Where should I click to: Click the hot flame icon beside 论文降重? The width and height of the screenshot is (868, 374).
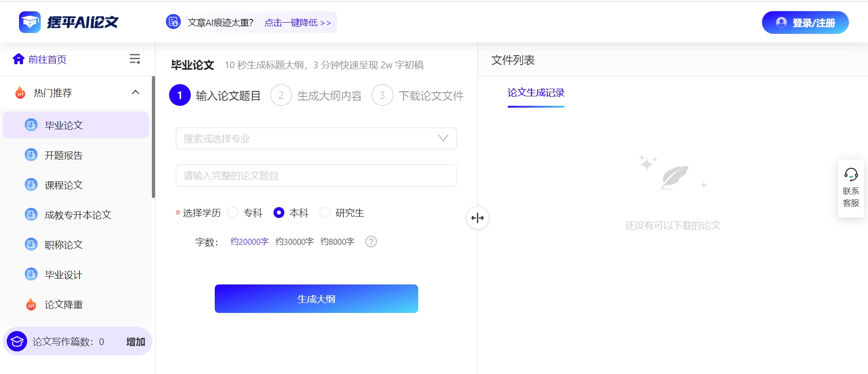point(31,304)
